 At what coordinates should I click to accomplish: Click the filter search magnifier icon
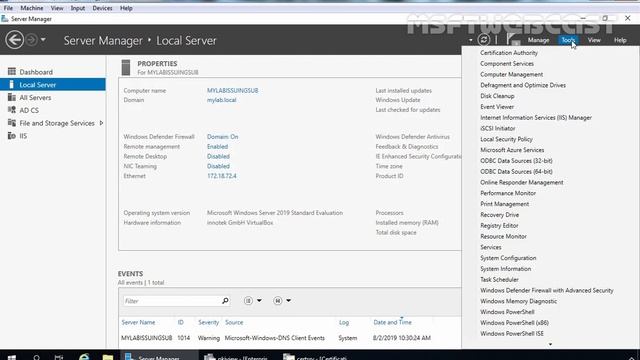225,301
